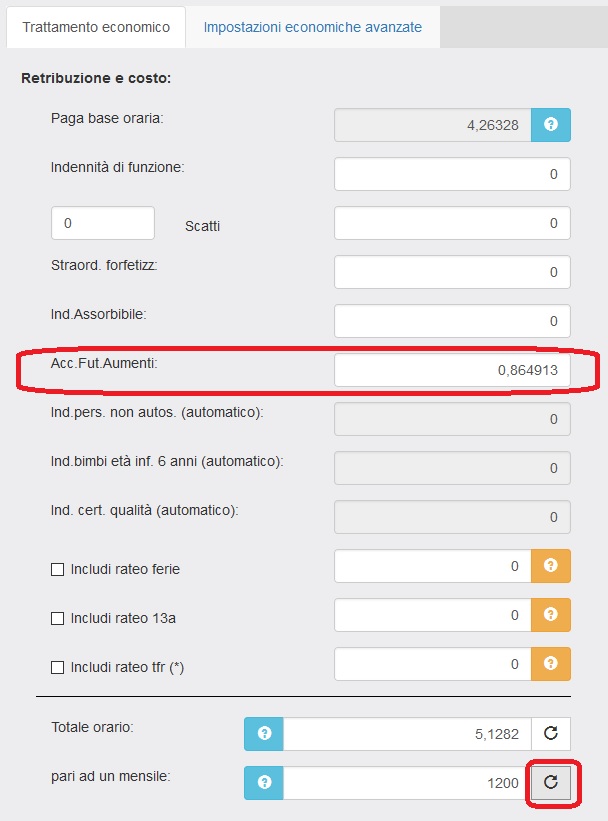This screenshot has width=608, height=821.
Task: Enable Includi rateo ferie checkbox
Action: (57, 569)
